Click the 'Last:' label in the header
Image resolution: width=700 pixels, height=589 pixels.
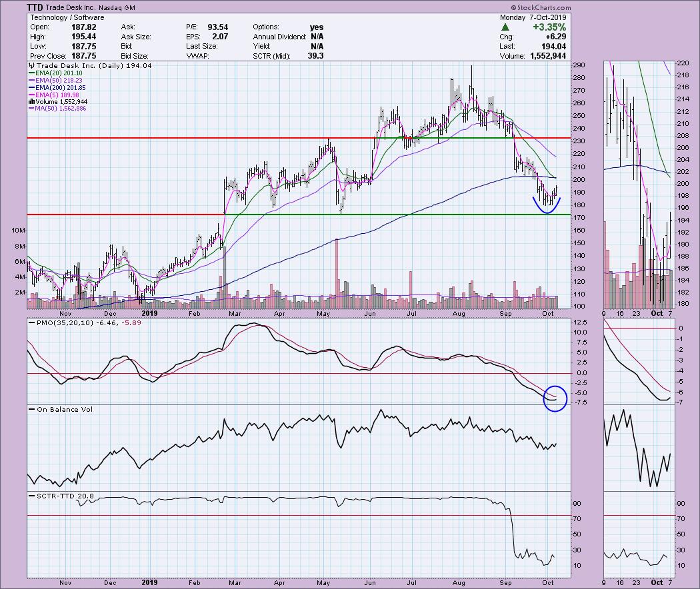(x=507, y=47)
